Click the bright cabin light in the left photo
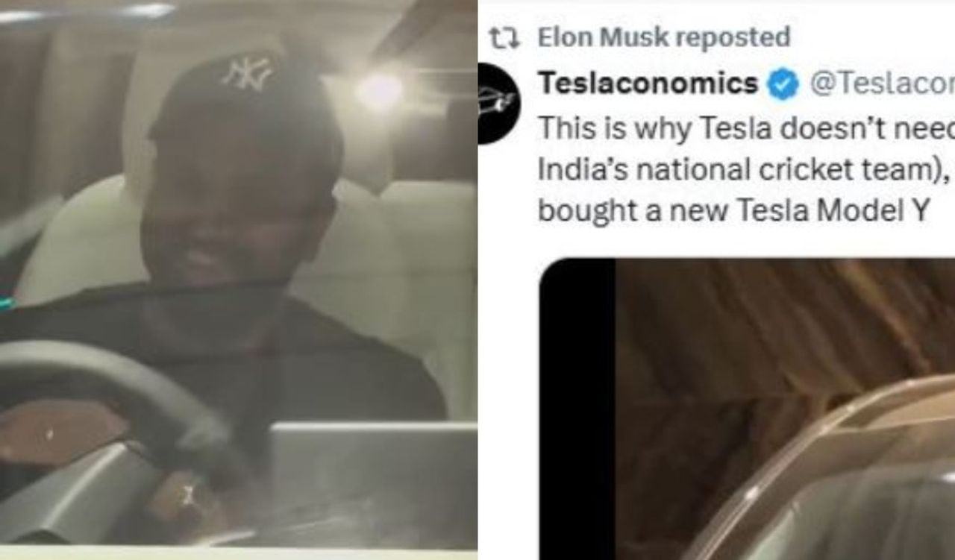The width and height of the screenshot is (955, 560). (x=378, y=91)
